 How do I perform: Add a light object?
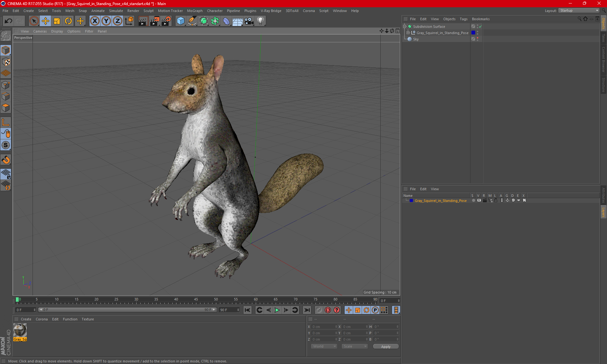click(x=261, y=21)
